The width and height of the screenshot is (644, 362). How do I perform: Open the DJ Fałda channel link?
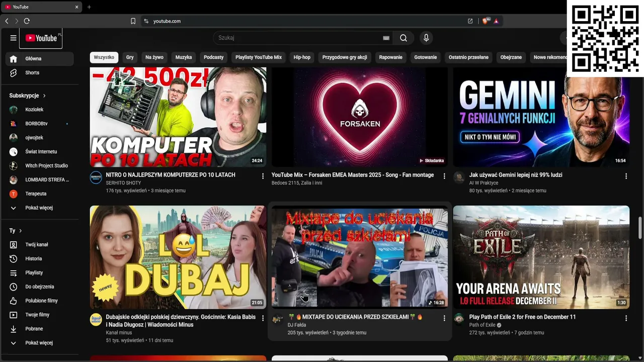(297, 325)
